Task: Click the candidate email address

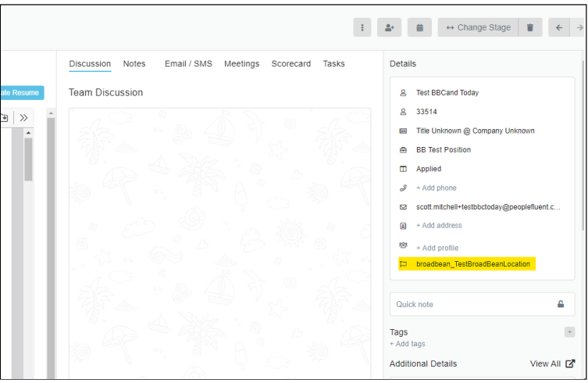Action: pos(488,207)
